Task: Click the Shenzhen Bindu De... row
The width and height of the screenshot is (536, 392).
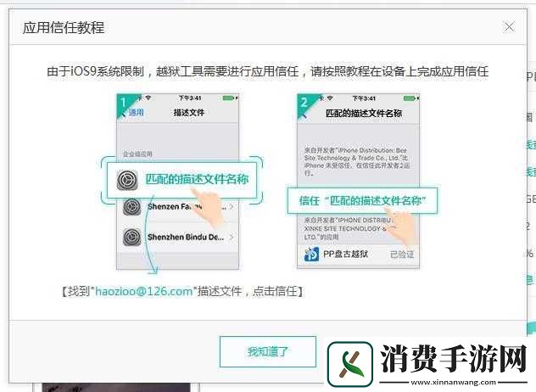Action: pos(178,237)
